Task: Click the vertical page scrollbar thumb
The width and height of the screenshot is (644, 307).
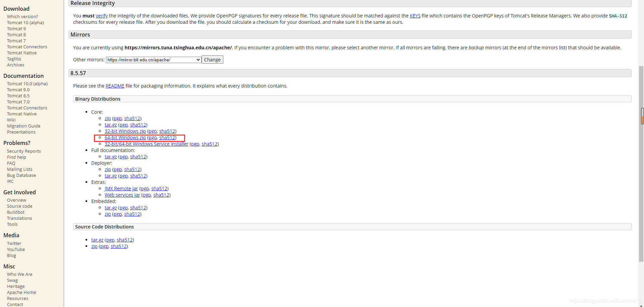Action: click(641, 163)
